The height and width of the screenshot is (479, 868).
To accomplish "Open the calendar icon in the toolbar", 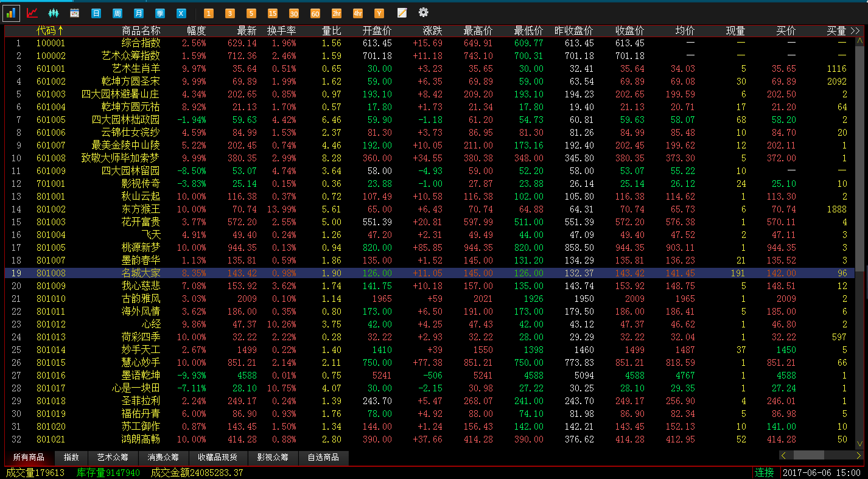I will pos(75,13).
